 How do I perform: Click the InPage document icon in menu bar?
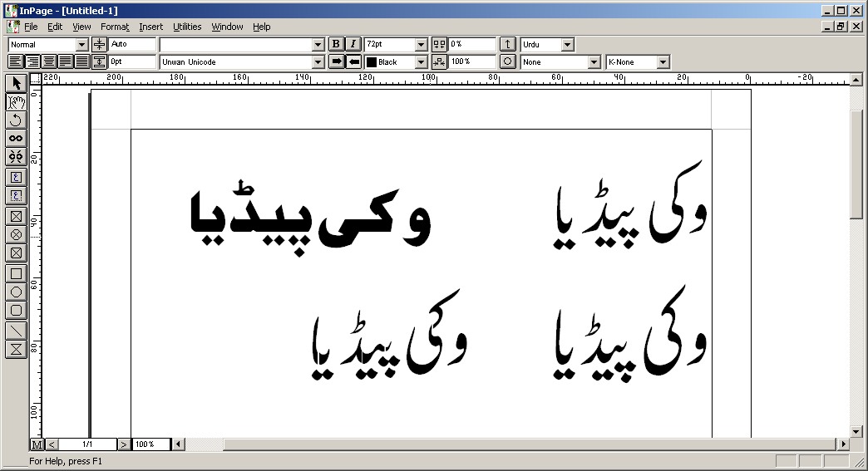tap(12, 27)
